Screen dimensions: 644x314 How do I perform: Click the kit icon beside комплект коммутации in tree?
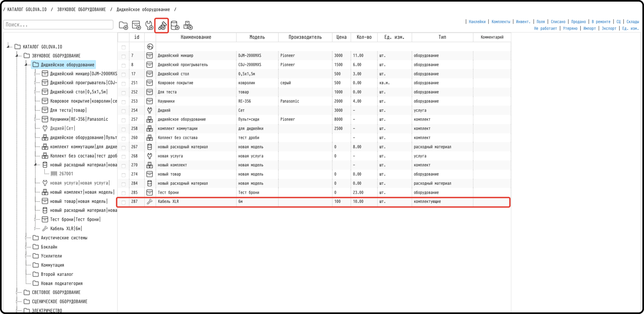[45, 147]
